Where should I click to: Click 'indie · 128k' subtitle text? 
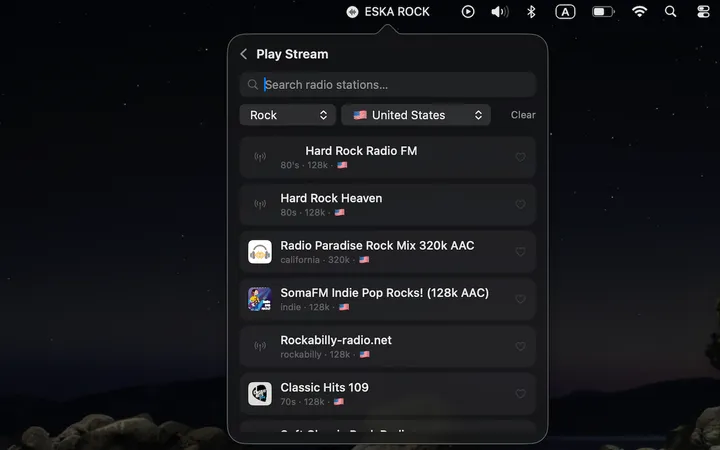(305, 307)
